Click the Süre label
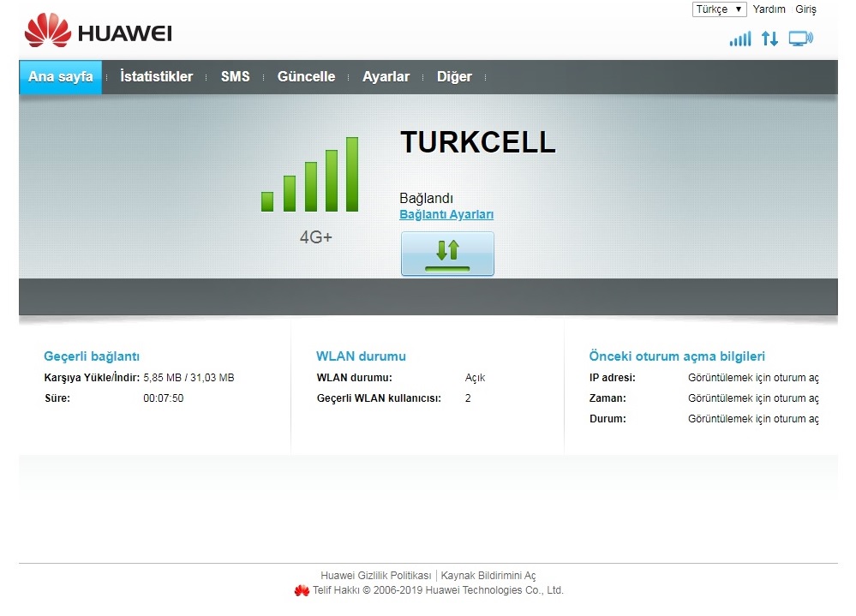Screen dimensions: 856x616 click(x=57, y=398)
